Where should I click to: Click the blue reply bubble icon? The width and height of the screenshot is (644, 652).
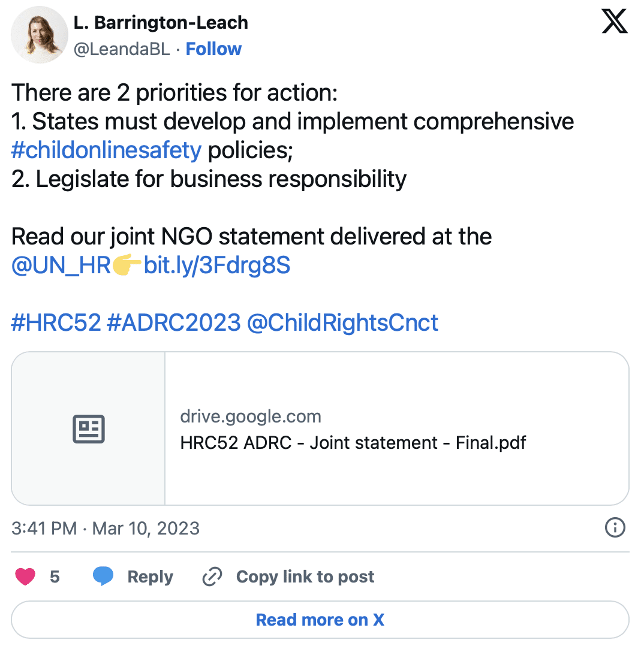[103, 576]
